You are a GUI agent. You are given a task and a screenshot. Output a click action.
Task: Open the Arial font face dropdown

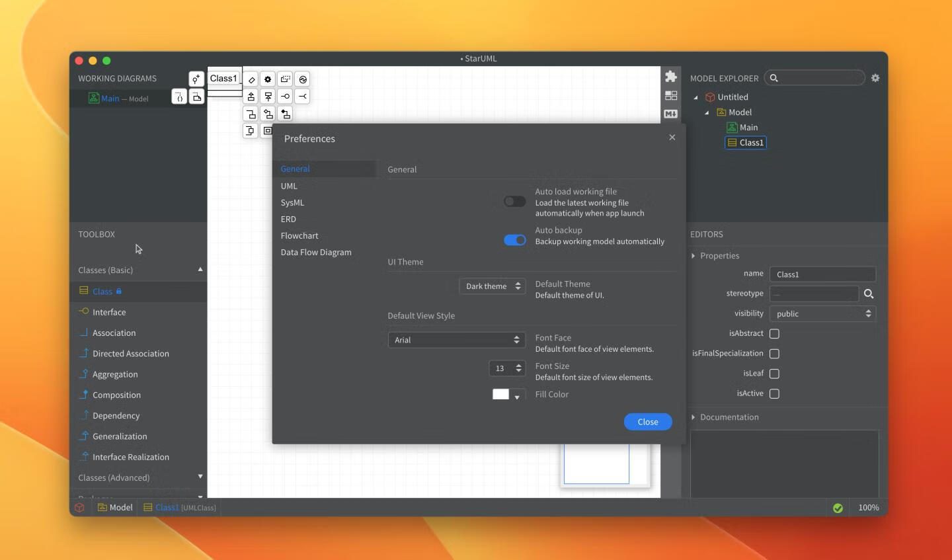(x=456, y=340)
